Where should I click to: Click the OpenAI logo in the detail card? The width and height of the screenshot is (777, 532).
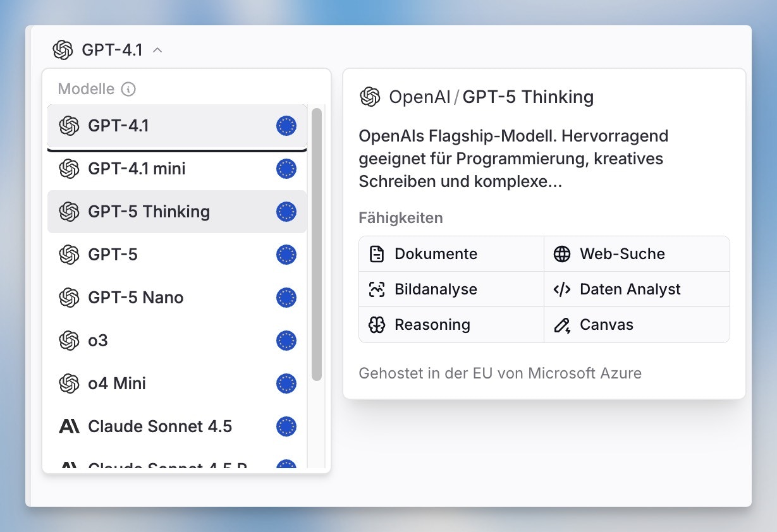coord(370,97)
